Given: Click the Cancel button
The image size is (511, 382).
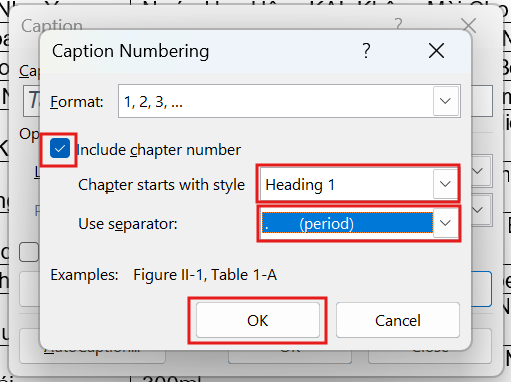Looking at the screenshot, I should 398,320.
